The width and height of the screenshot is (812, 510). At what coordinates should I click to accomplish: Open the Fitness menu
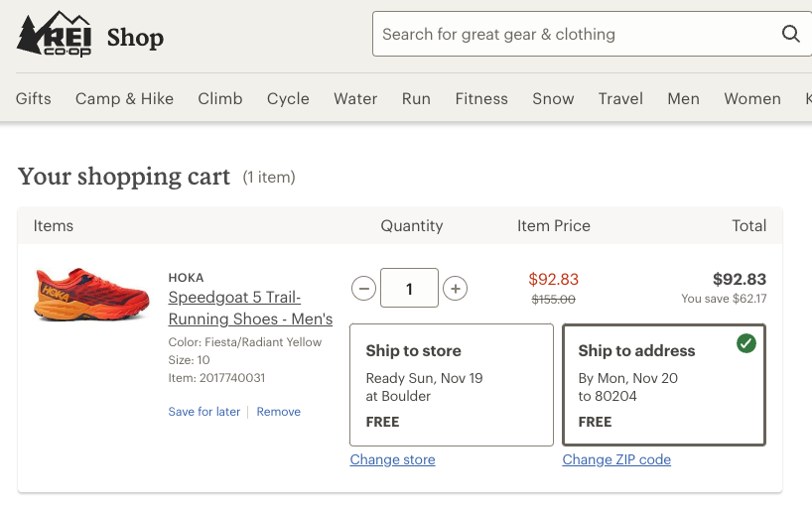click(x=481, y=98)
